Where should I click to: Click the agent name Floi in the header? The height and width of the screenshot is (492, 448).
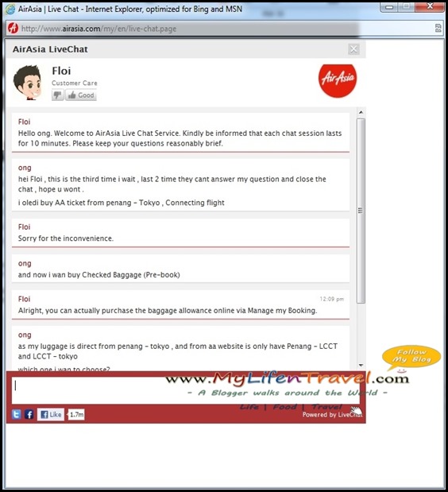(61, 71)
